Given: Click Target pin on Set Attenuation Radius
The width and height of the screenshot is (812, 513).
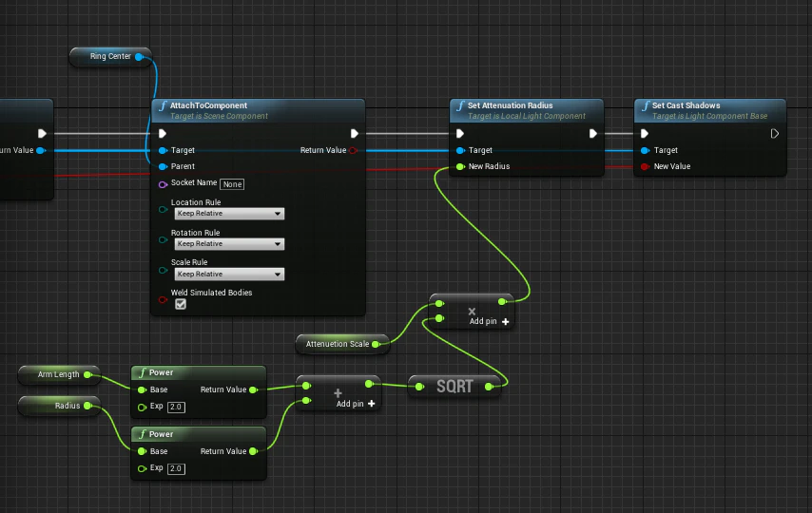Looking at the screenshot, I should [x=460, y=150].
